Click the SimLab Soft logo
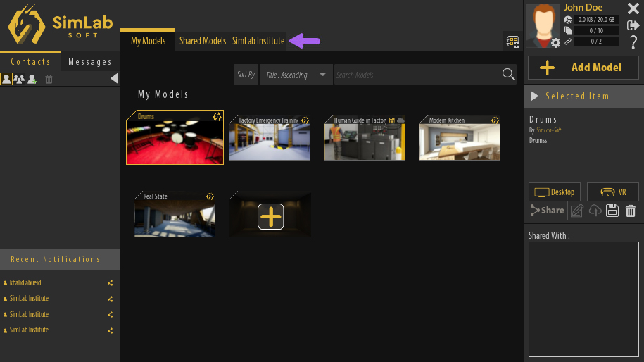The width and height of the screenshot is (644, 362). [60, 25]
